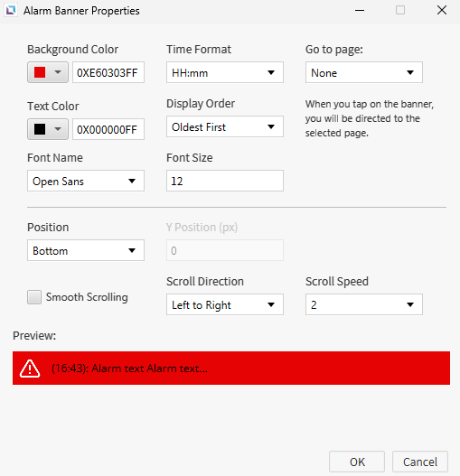Click the alarm warning triangle icon in preview
Image resolution: width=460 pixels, height=476 pixels.
click(x=30, y=369)
